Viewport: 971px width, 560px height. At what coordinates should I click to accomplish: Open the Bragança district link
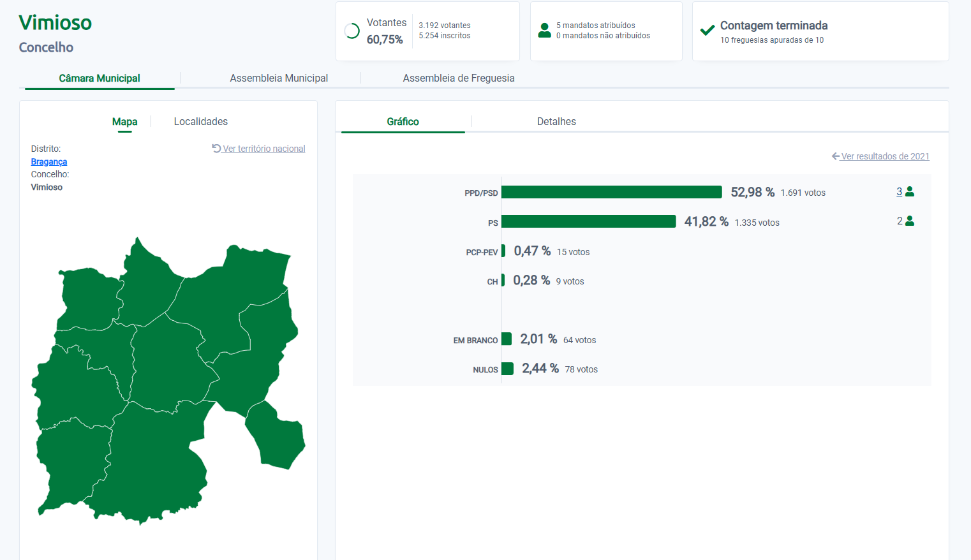tap(49, 162)
